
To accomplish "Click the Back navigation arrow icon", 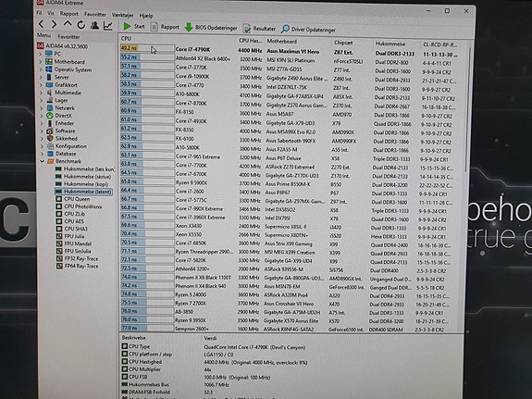I will [x=41, y=24].
